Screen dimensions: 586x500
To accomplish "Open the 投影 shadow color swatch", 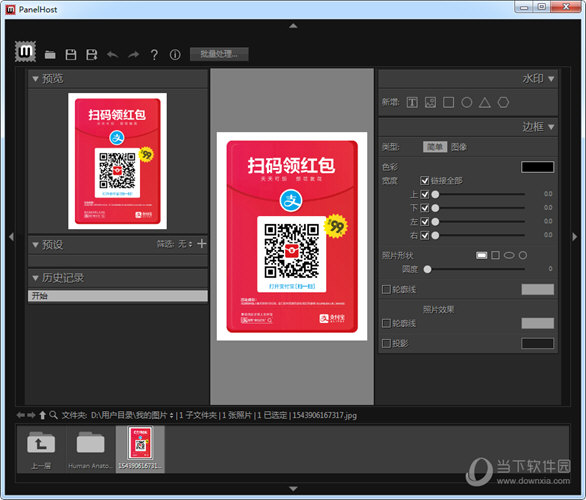I will click(537, 343).
